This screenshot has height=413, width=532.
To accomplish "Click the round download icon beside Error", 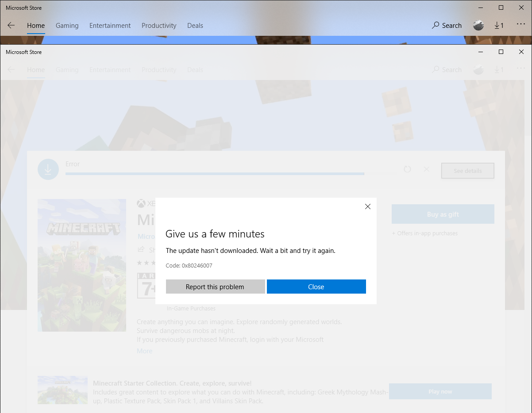I will [x=48, y=169].
